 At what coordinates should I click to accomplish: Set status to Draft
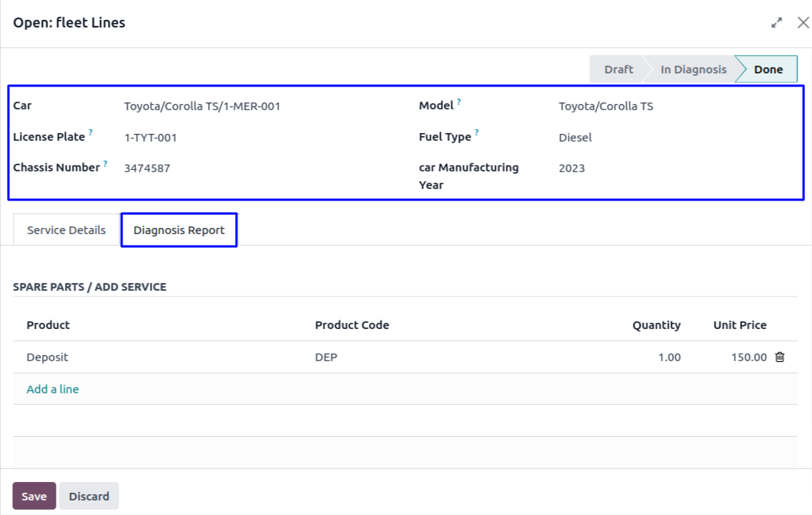[x=618, y=70]
